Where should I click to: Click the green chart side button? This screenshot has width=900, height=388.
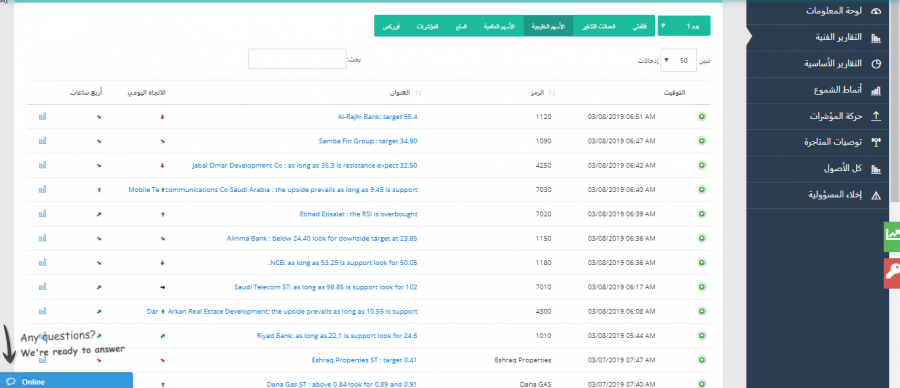[891, 236]
